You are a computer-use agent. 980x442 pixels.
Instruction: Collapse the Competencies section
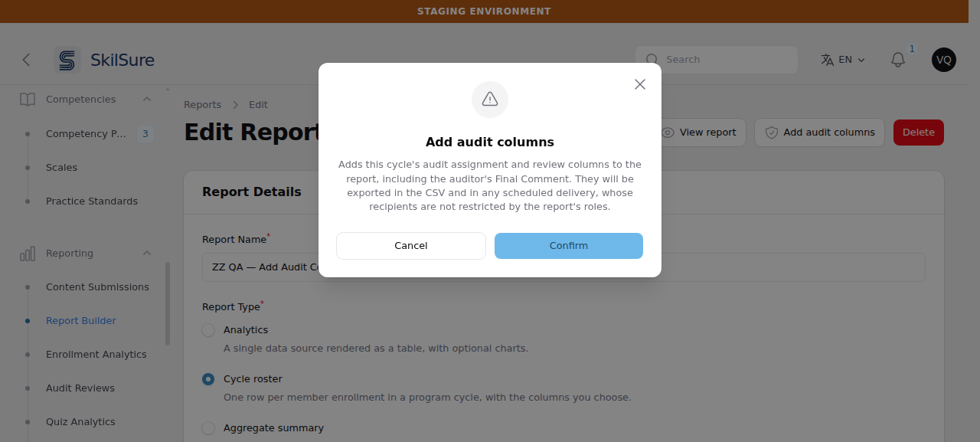(x=147, y=100)
